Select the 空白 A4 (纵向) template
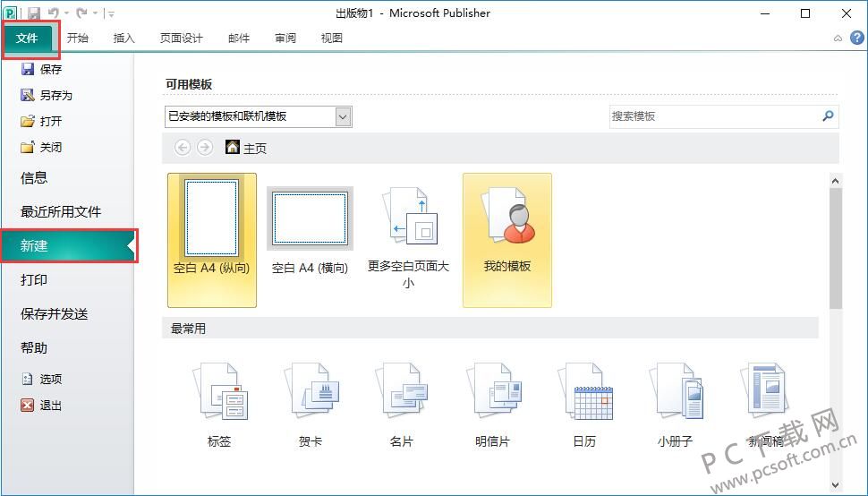The width and height of the screenshot is (868, 496). [x=212, y=240]
